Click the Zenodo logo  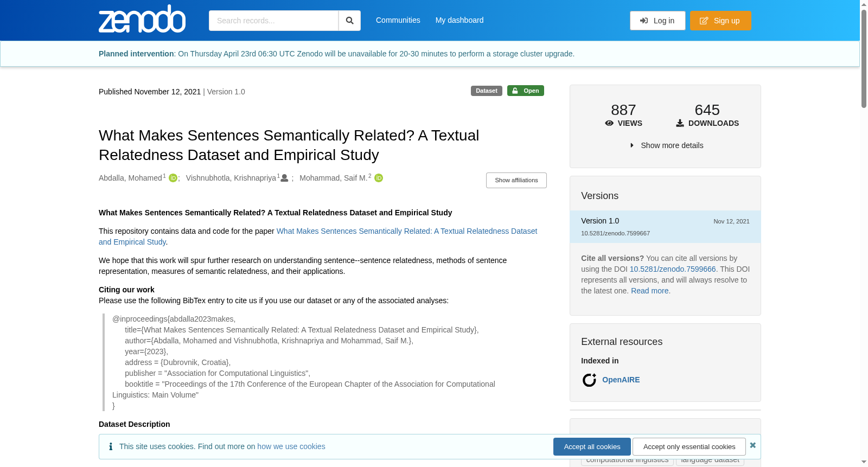(x=142, y=19)
